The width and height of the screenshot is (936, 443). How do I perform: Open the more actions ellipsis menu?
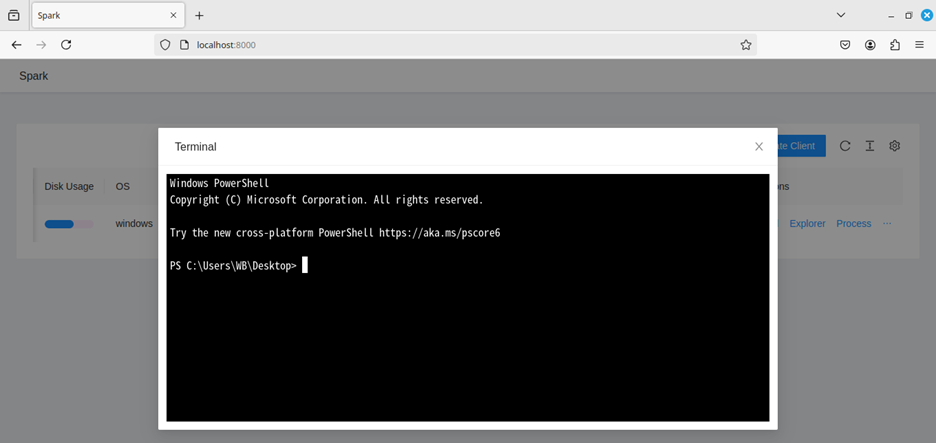pos(887,223)
